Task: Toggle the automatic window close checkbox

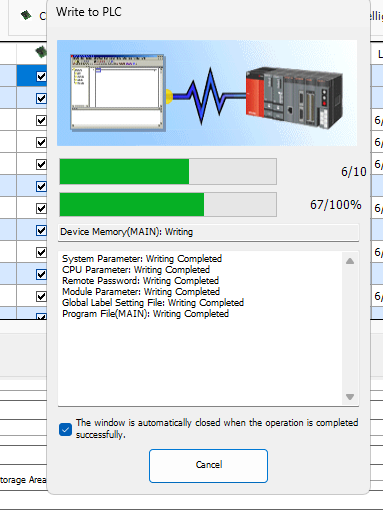Action: tap(65, 429)
